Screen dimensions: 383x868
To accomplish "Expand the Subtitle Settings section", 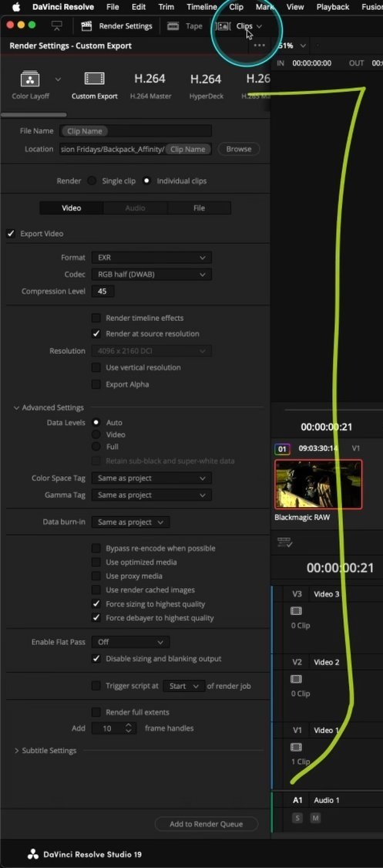I will [x=17, y=751].
